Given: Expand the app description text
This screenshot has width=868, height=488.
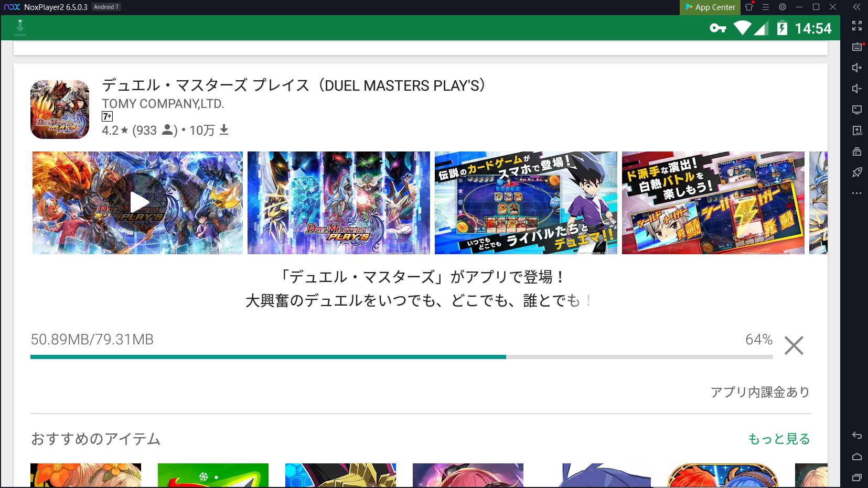Looking at the screenshot, I should [x=421, y=289].
